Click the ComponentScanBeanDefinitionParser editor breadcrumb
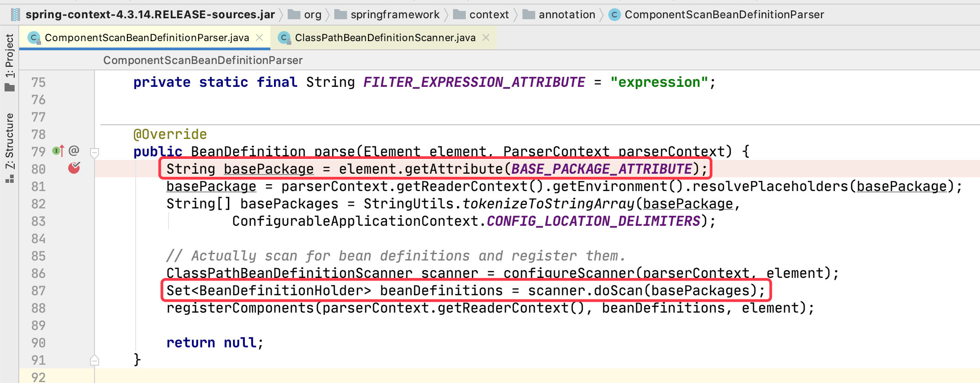The width and height of the screenshot is (980, 383). (203, 60)
